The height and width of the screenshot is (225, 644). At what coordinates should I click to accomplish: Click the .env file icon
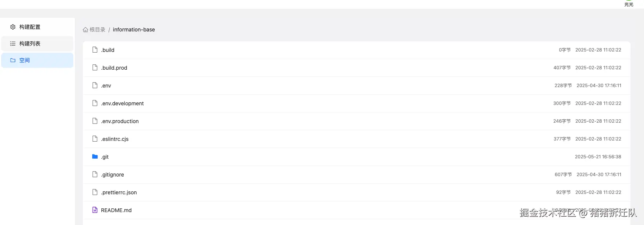[95, 85]
